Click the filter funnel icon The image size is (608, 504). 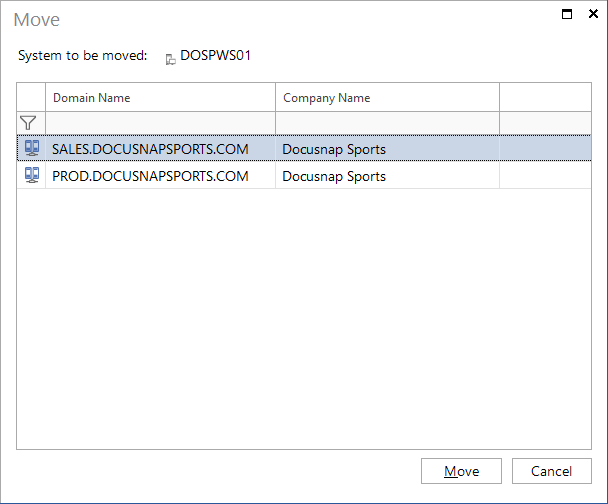pyautogui.click(x=28, y=123)
